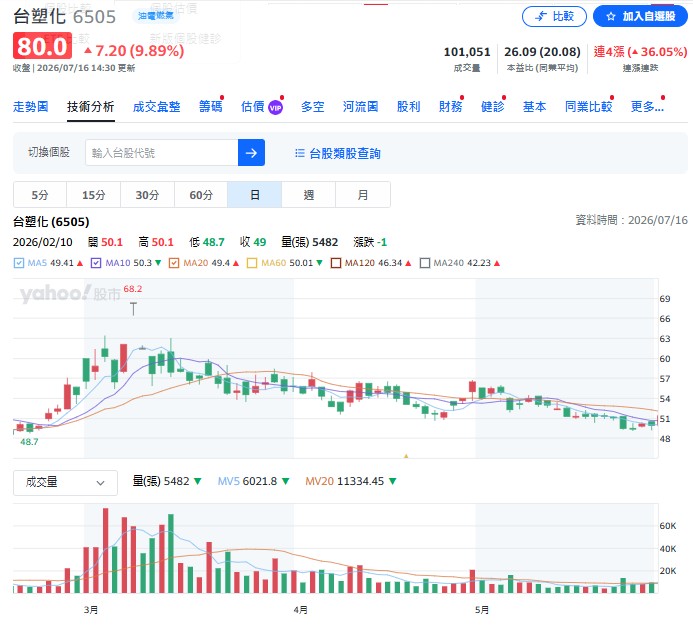
Task: Click the 連4漲 streak statistic
Action: point(640,52)
